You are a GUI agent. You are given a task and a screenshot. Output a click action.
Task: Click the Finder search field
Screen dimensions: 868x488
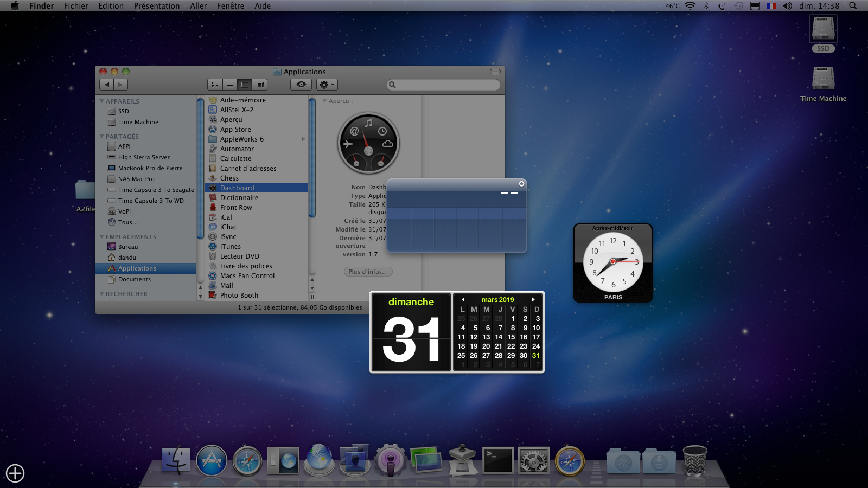(444, 85)
